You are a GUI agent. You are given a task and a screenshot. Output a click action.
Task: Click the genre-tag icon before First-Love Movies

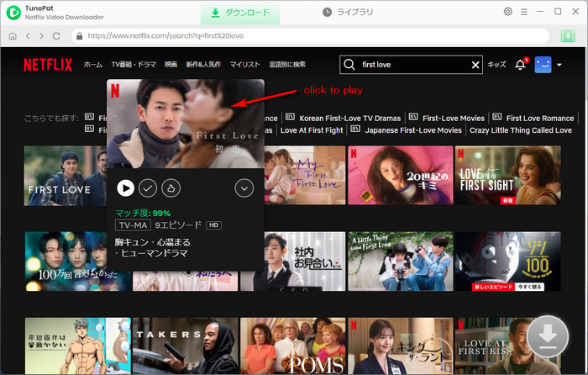point(413,117)
